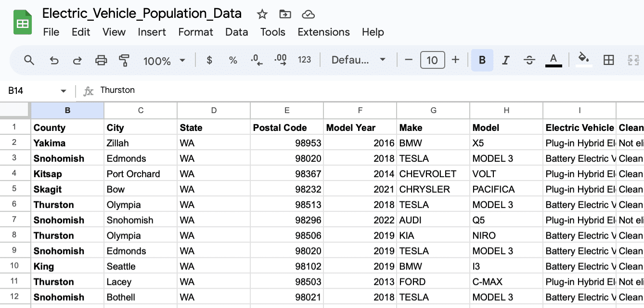Select row 7 header
The image size is (644, 308).
pos(14,220)
